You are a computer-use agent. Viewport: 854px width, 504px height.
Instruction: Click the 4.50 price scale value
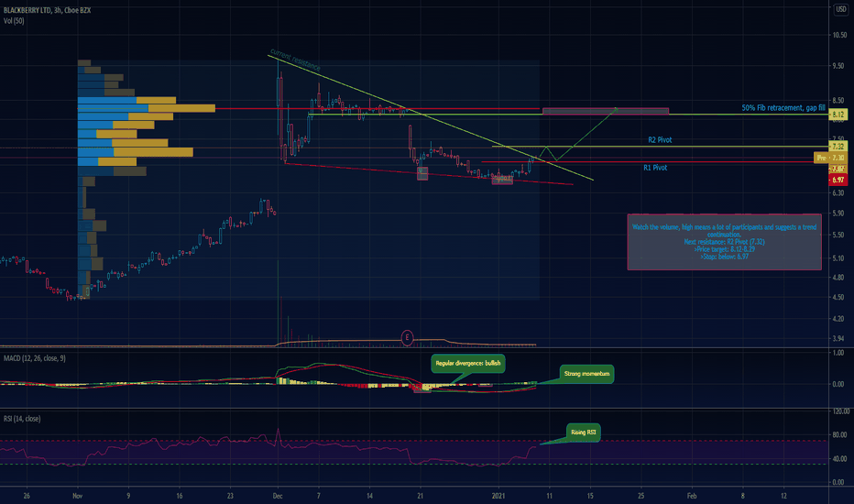(x=838, y=298)
